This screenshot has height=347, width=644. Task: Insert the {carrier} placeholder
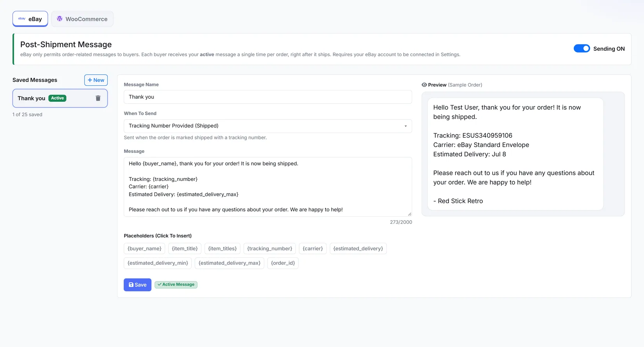[x=313, y=249]
